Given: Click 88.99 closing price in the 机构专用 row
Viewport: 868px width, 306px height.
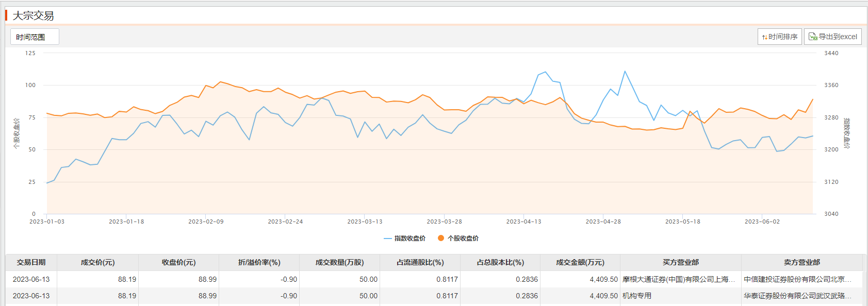Looking at the screenshot, I should [207, 296].
